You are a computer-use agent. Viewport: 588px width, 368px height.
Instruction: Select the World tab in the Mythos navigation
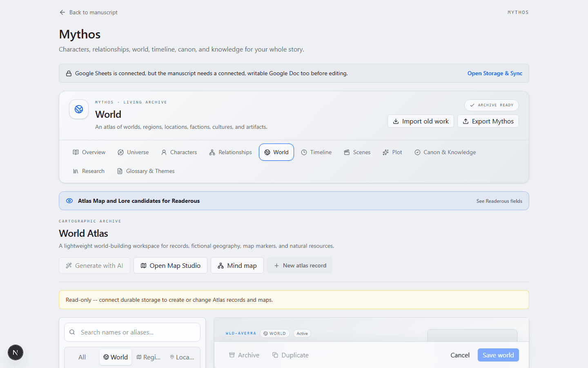click(x=276, y=152)
